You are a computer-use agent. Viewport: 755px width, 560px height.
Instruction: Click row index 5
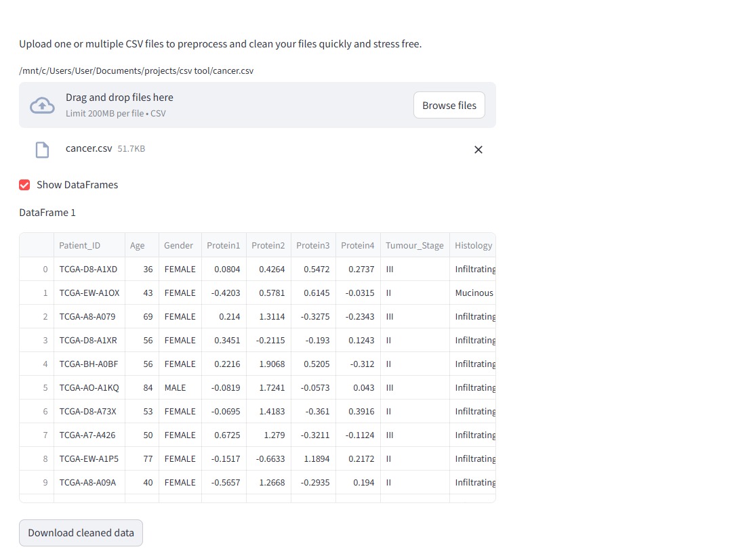click(37, 387)
